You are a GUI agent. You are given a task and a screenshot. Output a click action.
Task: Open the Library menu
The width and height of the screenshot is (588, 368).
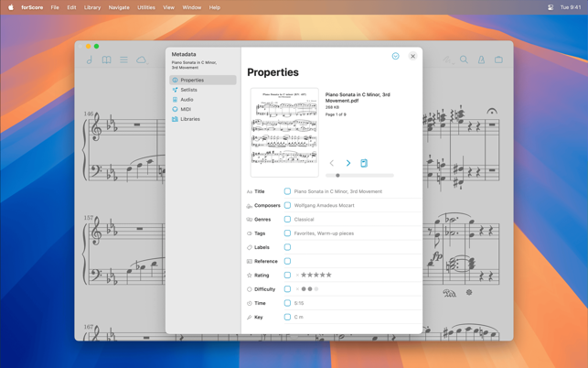(x=91, y=7)
